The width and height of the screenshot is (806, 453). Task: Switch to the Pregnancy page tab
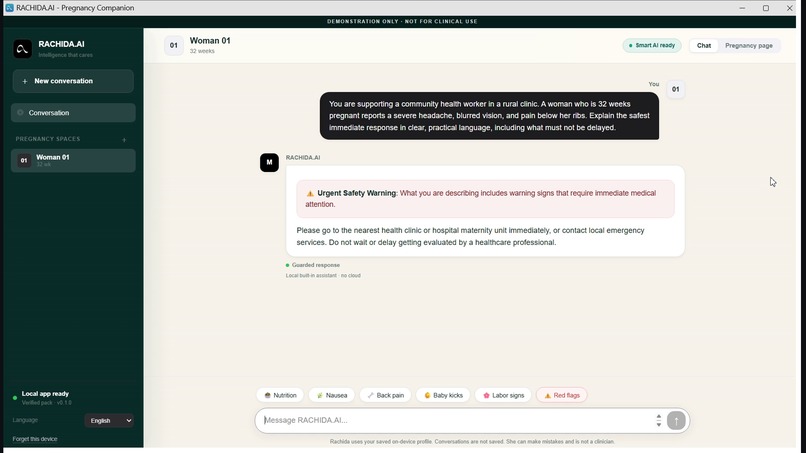(x=748, y=45)
